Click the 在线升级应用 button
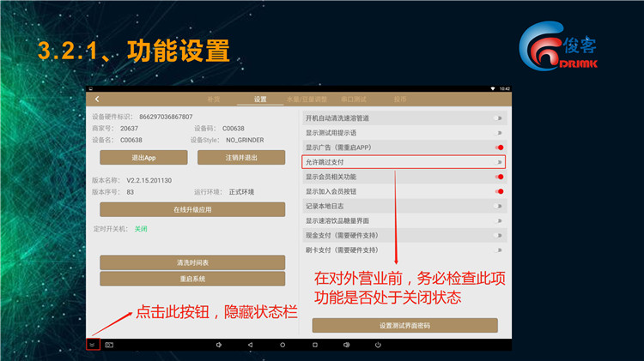The image size is (644, 361). click(x=192, y=209)
